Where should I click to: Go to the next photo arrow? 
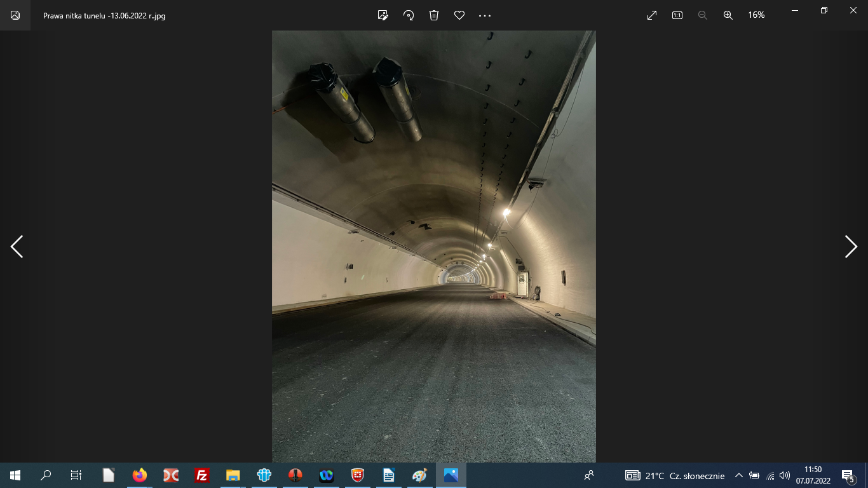[851, 247]
